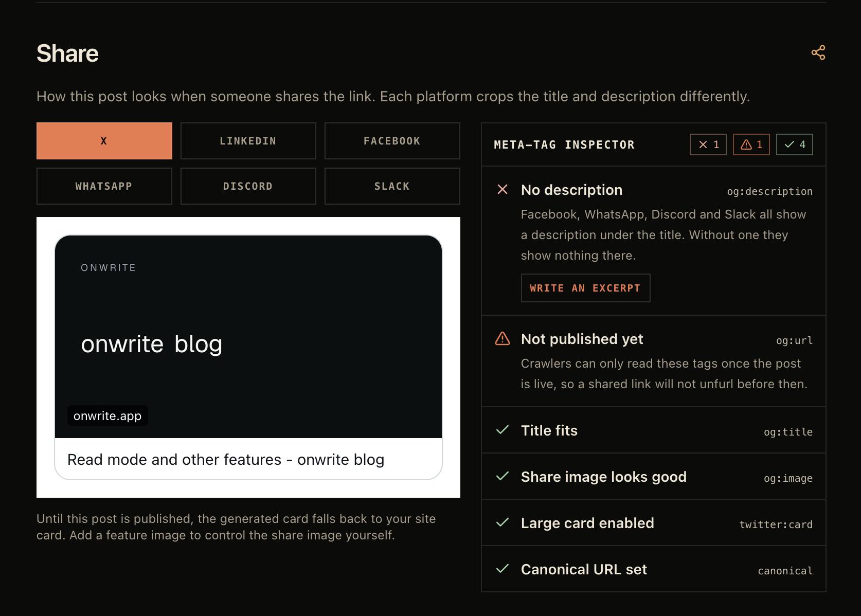Click the twitter:card tag label
Screen dimensions: 861x616
click(776, 524)
